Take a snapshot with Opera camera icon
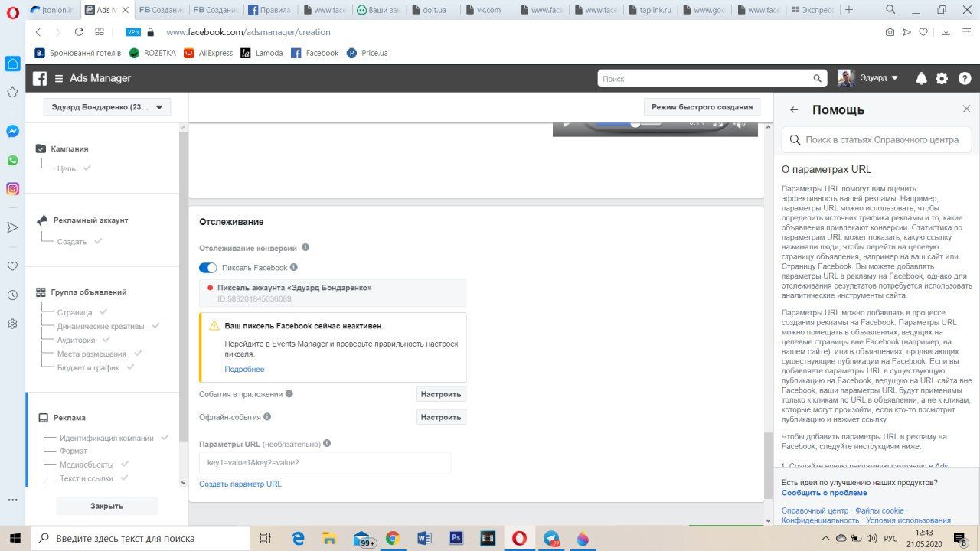Image resolution: width=980 pixels, height=551 pixels. (x=889, y=32)
